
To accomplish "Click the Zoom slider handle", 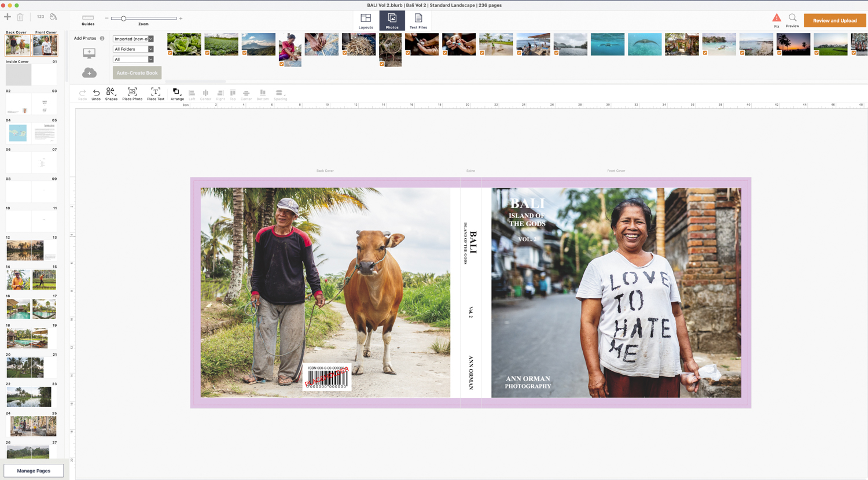I will pyautogui.click(x=123, y=19).
